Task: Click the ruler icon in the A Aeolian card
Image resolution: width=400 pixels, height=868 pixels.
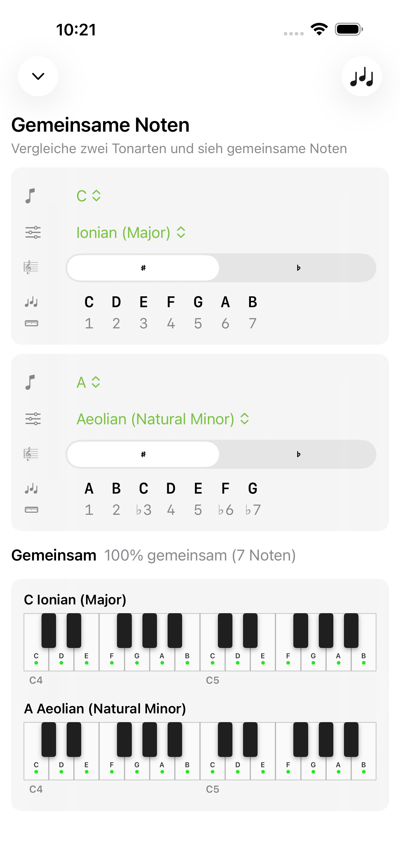Action: [x=32, y=510]
